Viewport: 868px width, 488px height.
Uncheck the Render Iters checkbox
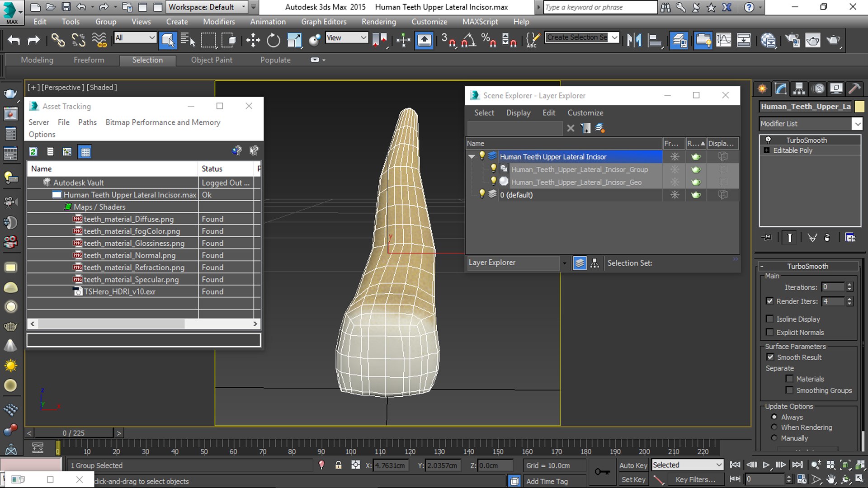tap(770, 301)
